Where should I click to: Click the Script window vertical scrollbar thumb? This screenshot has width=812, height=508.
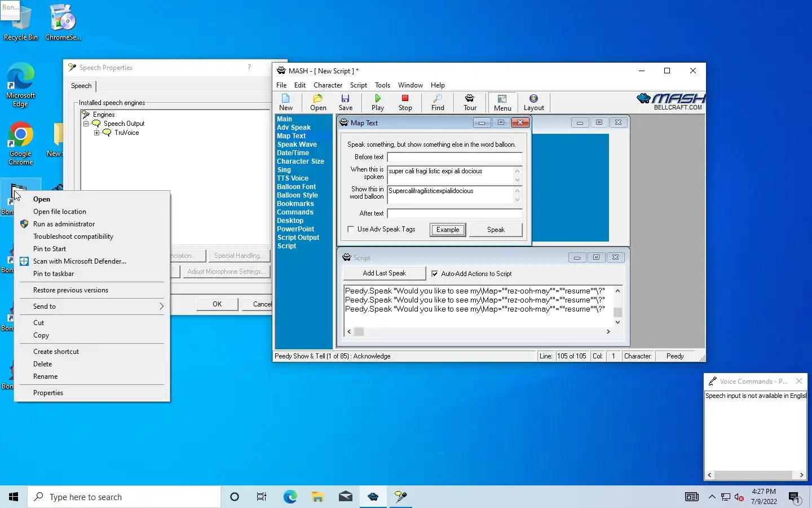click(x=617, y=312)
